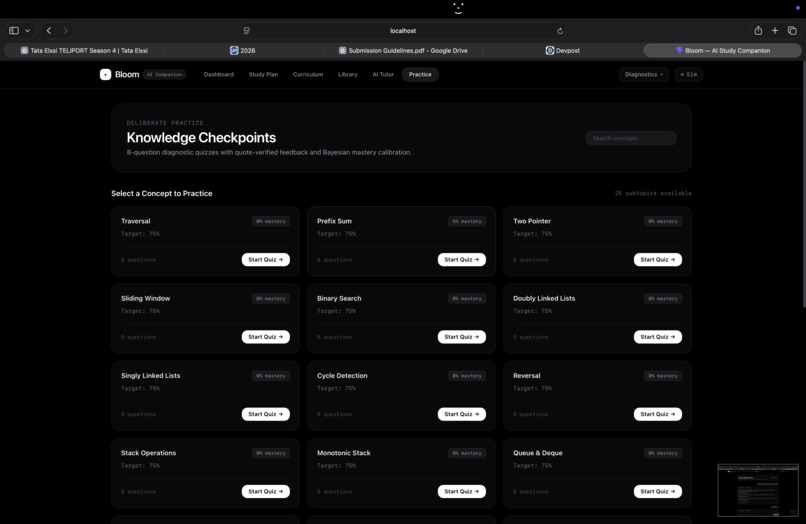The height and width of the screenshot is (524, 806).
Task: Click the Search concepts field
Action: [x=631, y=138]
